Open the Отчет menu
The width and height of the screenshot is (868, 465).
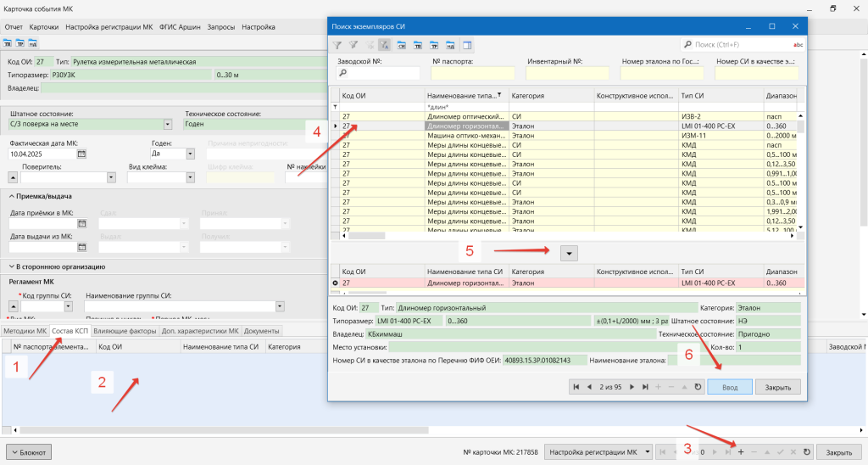[14, 26]
